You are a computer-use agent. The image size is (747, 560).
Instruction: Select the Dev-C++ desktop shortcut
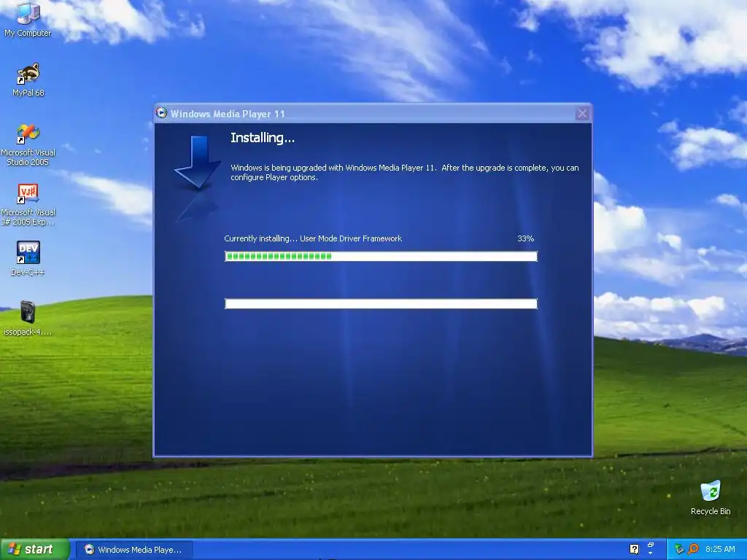tap(28, 258)
